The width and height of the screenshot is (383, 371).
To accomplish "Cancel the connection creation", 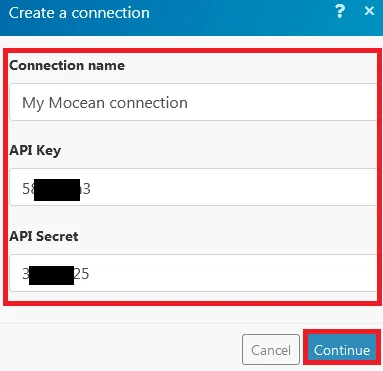I will tap(271, 350).
